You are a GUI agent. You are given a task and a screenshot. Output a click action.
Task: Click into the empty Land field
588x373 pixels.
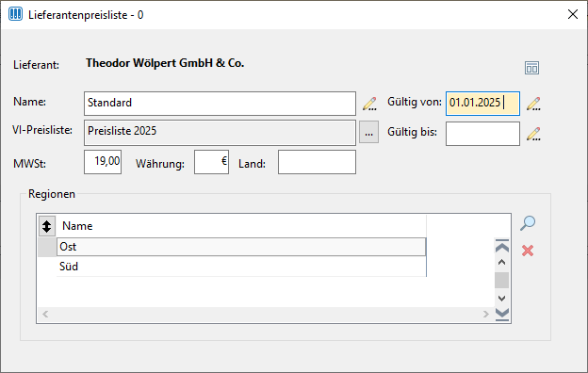[317, 162]
